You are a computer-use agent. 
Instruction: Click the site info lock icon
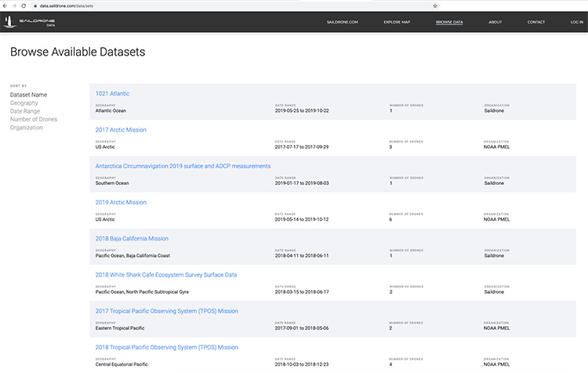click(34, 5)
